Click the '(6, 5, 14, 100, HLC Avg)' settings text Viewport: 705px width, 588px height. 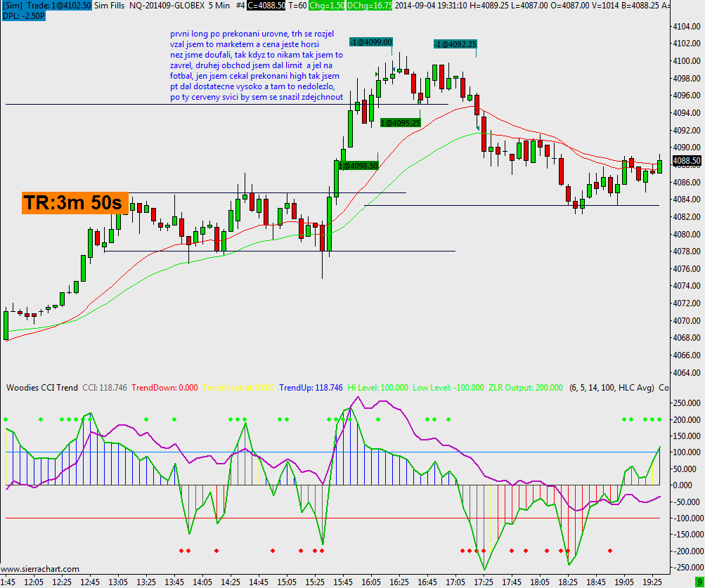click(x=612, y=388)
